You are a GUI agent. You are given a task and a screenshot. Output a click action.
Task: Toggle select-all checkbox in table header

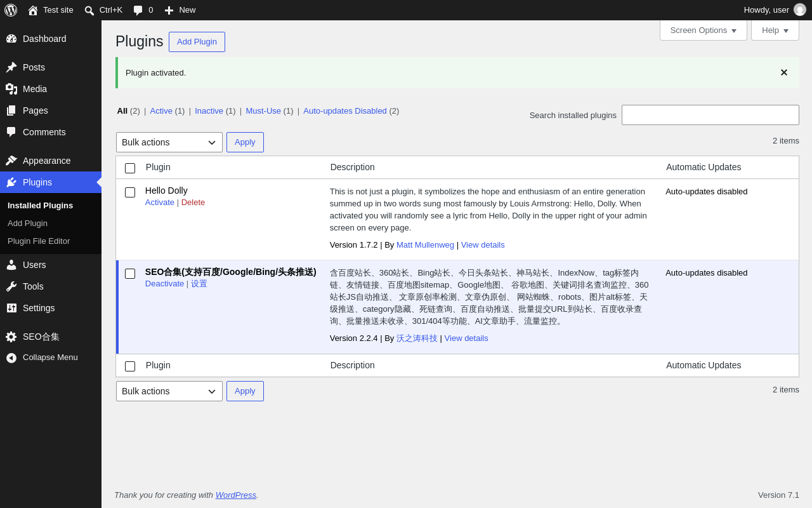point(130,168)
